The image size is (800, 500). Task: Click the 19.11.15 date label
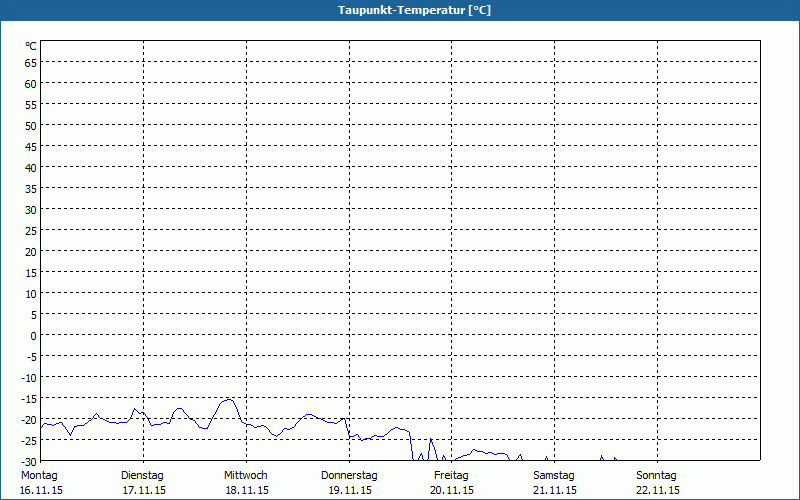[350, 491]
